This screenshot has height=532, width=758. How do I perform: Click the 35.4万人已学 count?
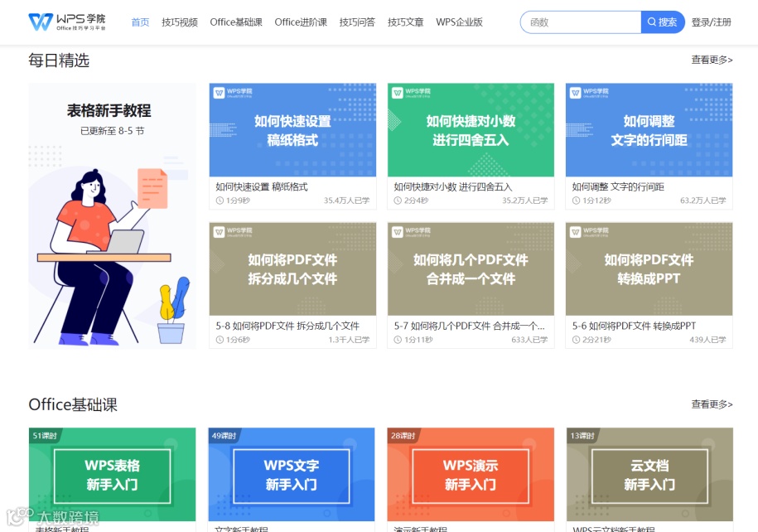(346, 201)
